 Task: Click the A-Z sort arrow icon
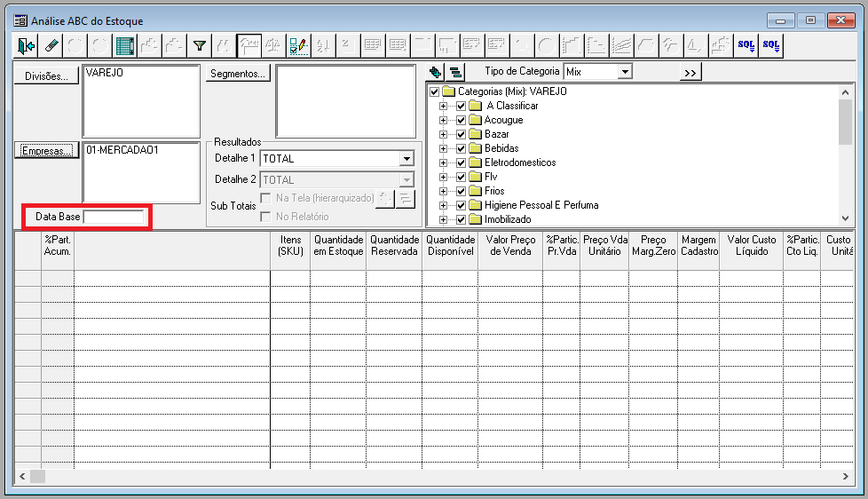click(323, 45)
